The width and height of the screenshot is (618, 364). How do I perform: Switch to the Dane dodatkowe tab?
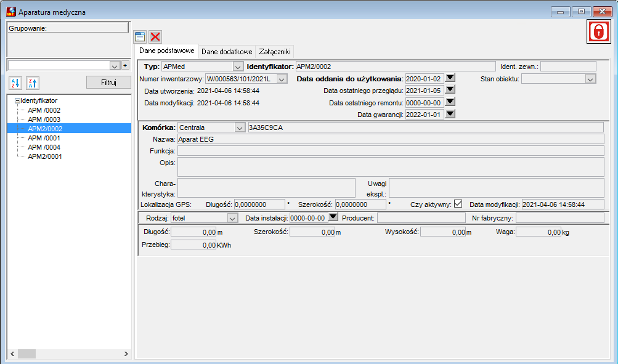pos(227,52)
